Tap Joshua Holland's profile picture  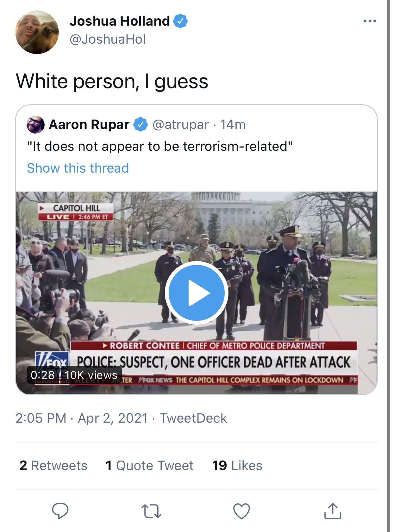click(37, 32)
